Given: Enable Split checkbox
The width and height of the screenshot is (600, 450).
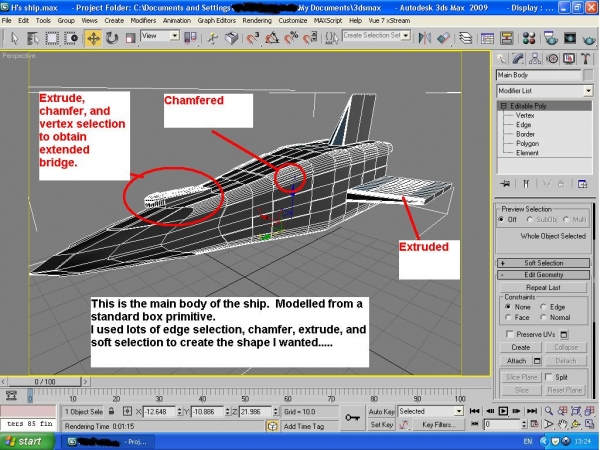Looking at the screenshot, I should click(549, 377).
